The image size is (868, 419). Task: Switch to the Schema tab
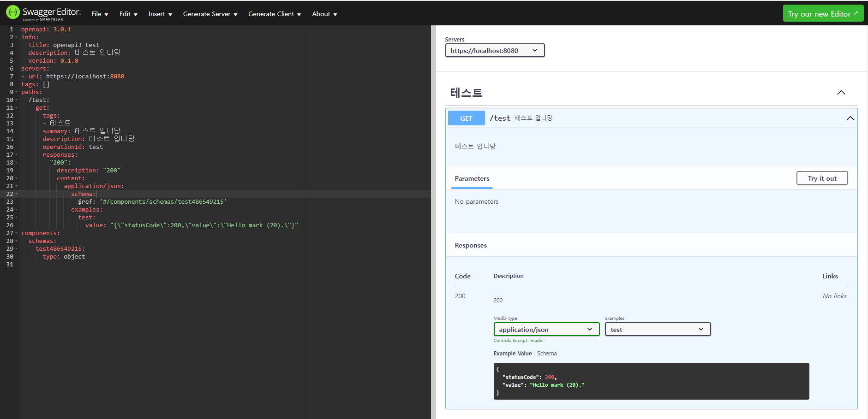coord(547,354)
